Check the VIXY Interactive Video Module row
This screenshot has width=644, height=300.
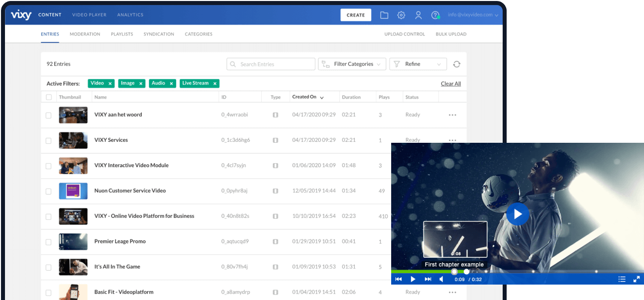coord(49,166)
